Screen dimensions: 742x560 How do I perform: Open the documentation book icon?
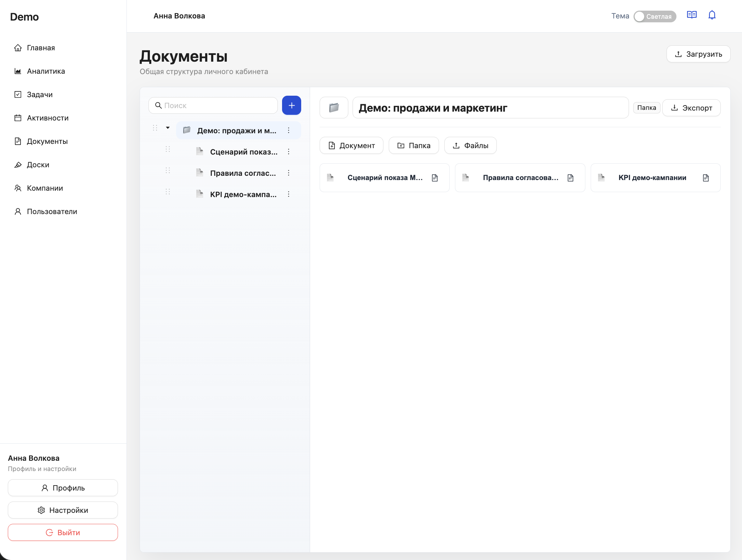click(x=692, y=15)
